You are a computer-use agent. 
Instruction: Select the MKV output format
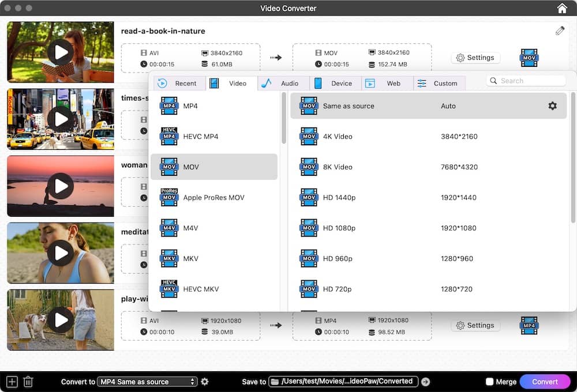click(190, 258)
